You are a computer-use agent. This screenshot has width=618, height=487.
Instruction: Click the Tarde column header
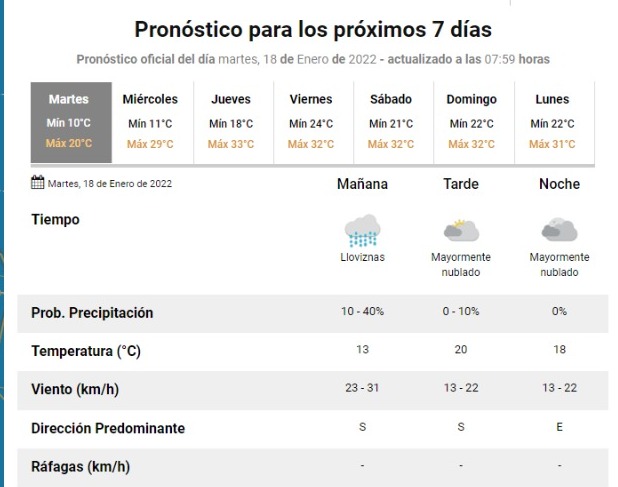461,184
